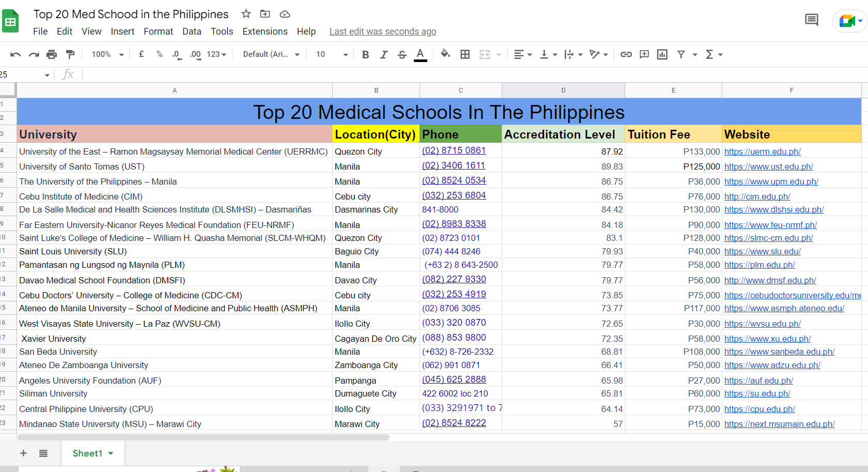Increase decimal places
Image resolution: width=868 pixels, height=472 pixels.
click(x=195, y=54)
